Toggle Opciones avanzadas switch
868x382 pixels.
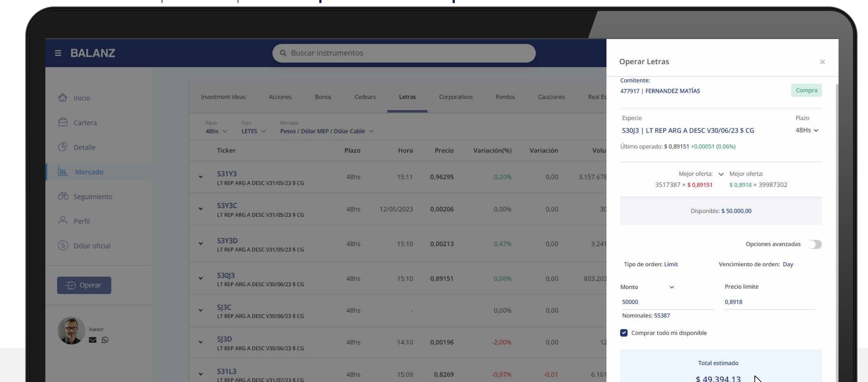pos(815,244)
